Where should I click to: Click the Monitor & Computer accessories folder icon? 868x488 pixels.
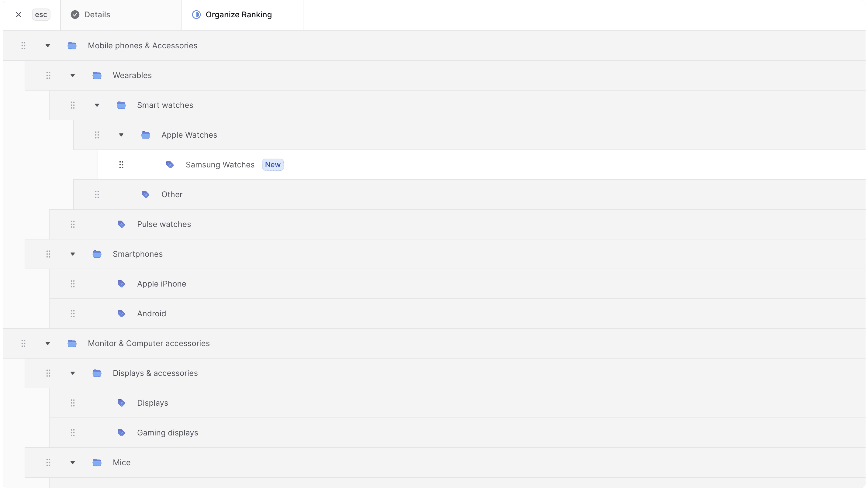pos(72,343)
